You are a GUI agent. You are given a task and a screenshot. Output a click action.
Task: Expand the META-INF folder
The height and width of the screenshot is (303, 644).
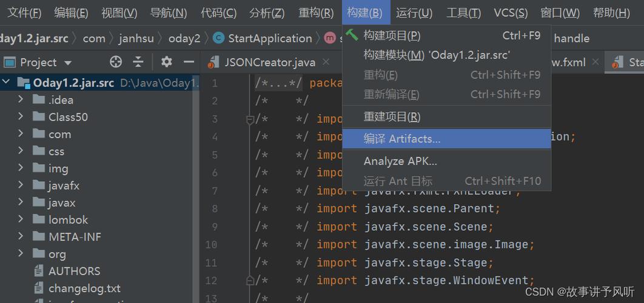pos(21,236)
